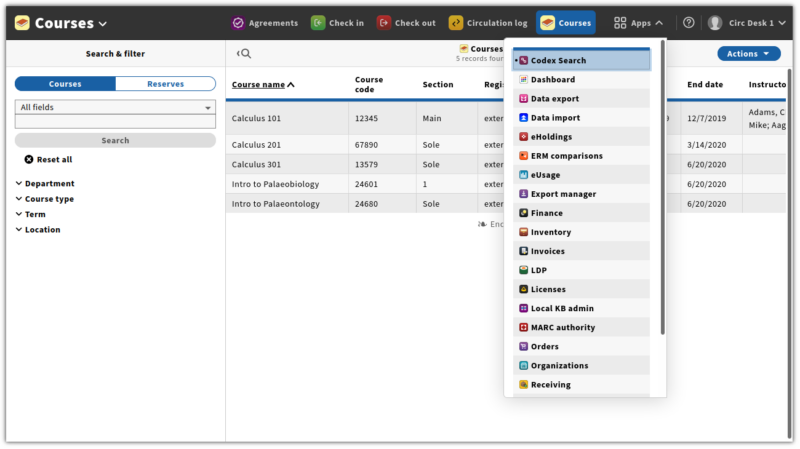Collapse the search and filter pane icon
The width and height of the screenshot is (800, 449).
pos(244,54)
